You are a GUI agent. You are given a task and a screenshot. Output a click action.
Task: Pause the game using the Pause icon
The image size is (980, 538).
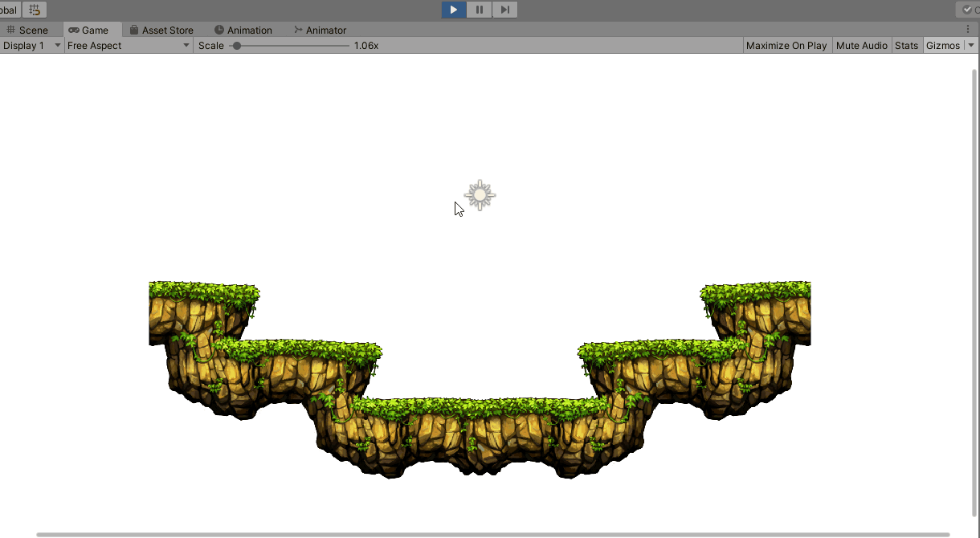tap(479, 10)
